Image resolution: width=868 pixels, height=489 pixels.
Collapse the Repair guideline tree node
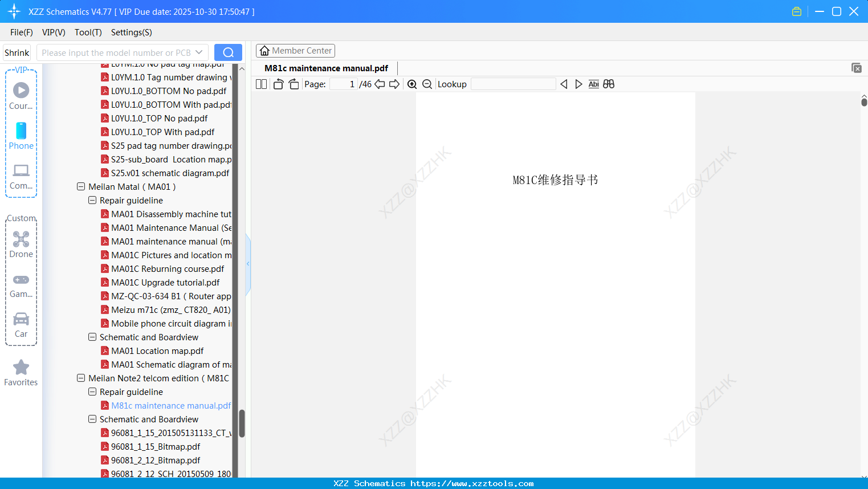92,200
